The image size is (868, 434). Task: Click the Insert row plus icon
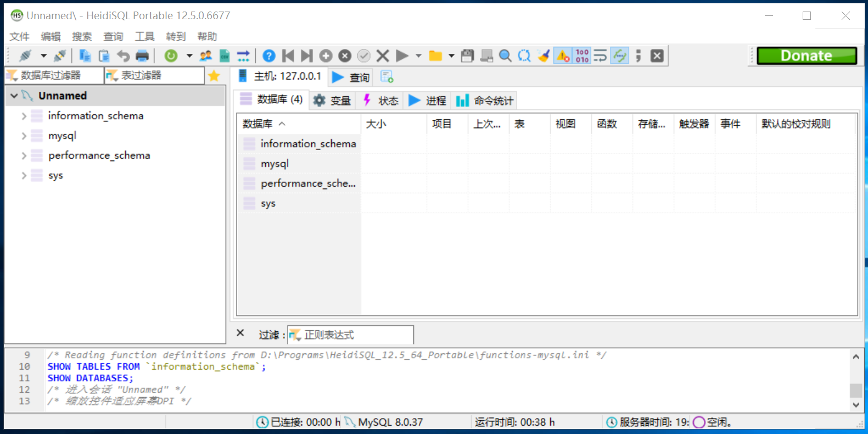pos(326,55)
